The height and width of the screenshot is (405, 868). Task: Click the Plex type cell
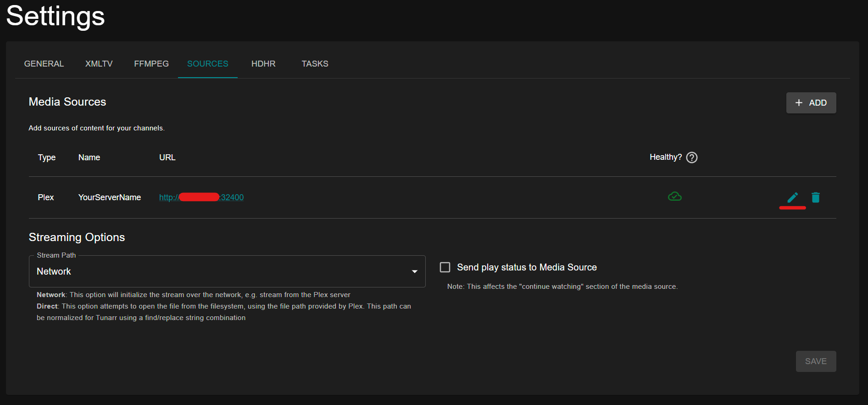pyautogui.click(x=46, y=197)
